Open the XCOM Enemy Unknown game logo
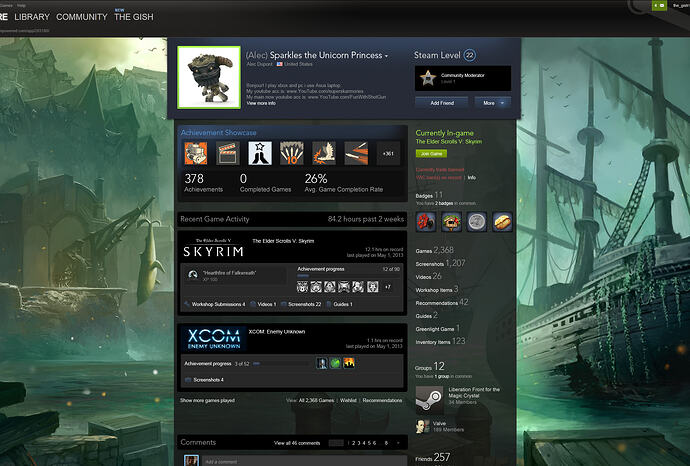Image resolution: width=690 pixels, height=466 pixels. 213,338
